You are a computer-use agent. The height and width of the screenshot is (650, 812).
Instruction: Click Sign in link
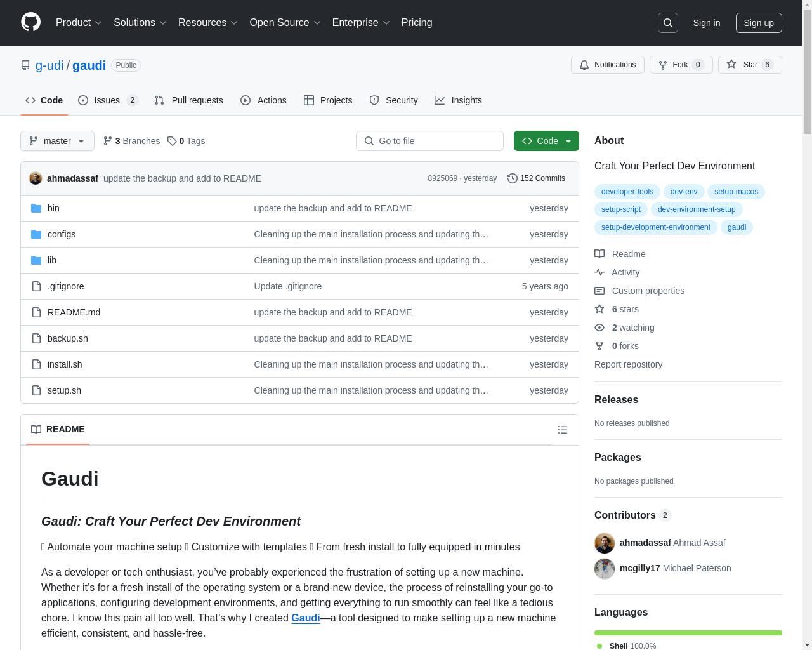click(x=706, y=23)
